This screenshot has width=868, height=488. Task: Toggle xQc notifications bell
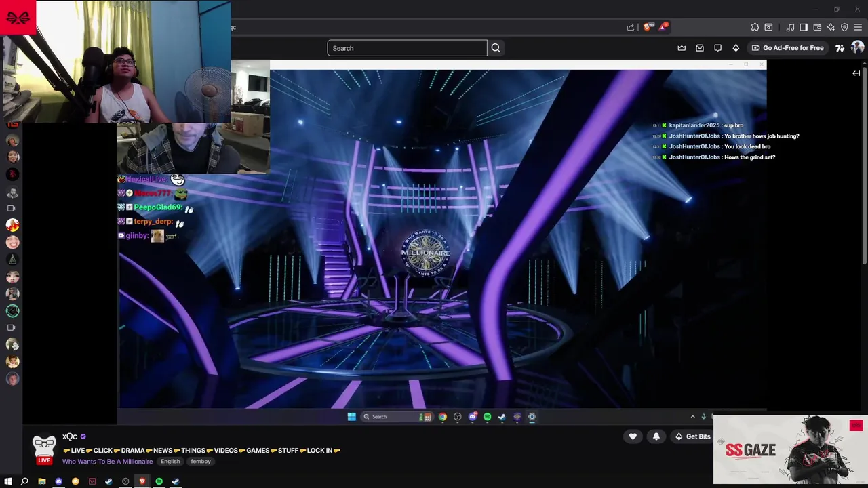[x=656, y=436]
